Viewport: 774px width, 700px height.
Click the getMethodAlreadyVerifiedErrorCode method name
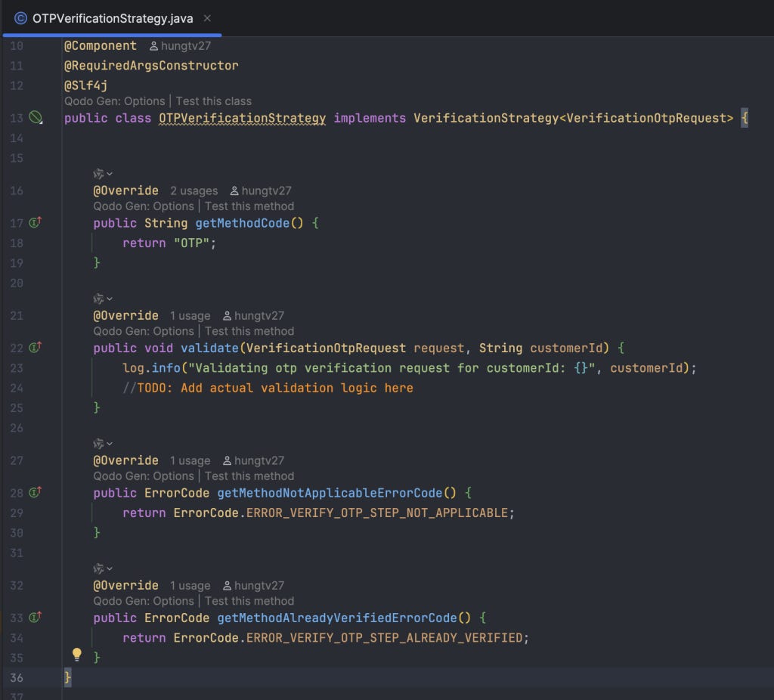[336, 618]
